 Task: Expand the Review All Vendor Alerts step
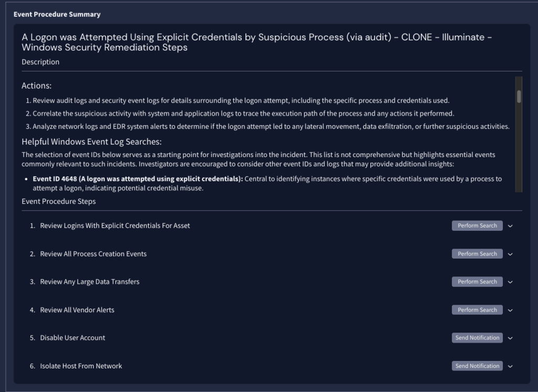click(509, 310)
